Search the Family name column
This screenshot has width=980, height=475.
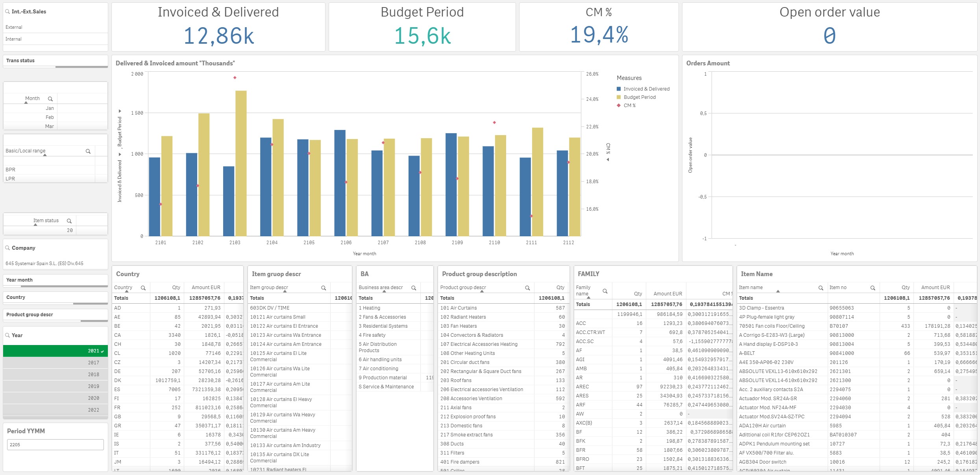click(x=605, y=291)
